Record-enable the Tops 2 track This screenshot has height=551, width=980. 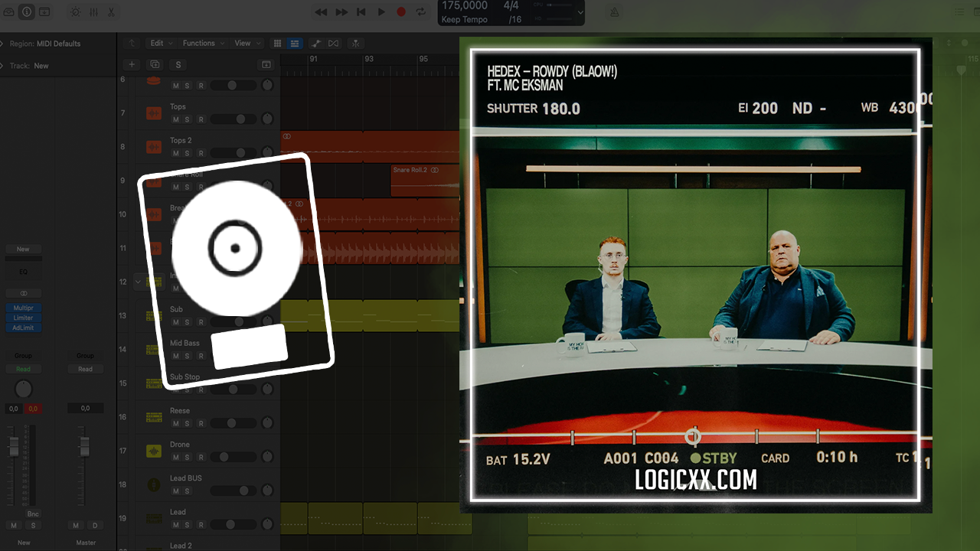click(x=201, y=153)
